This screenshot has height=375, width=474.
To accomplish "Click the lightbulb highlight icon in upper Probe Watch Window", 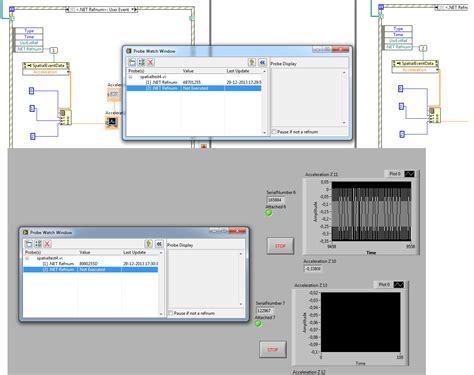I will click(252, 62).
